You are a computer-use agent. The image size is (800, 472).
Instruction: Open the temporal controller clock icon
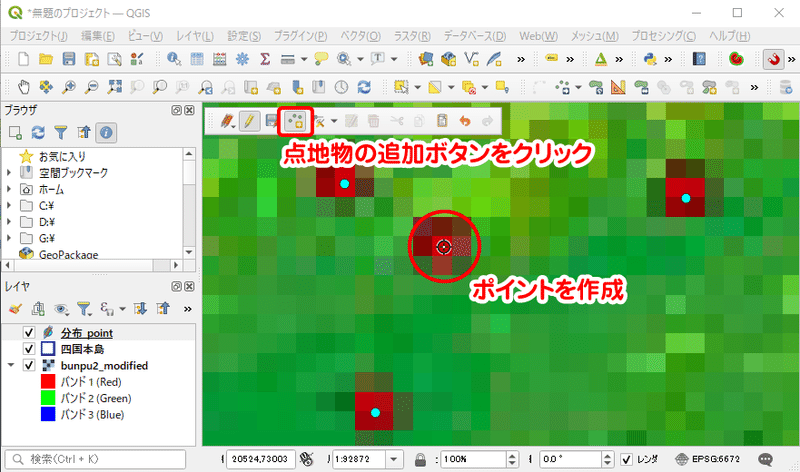pos(341,87)
